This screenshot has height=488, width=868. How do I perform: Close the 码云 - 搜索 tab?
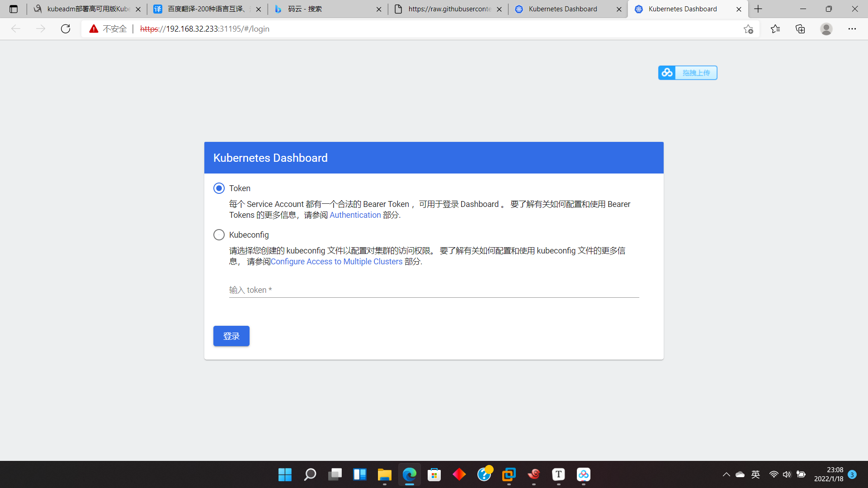coord(379,9)
